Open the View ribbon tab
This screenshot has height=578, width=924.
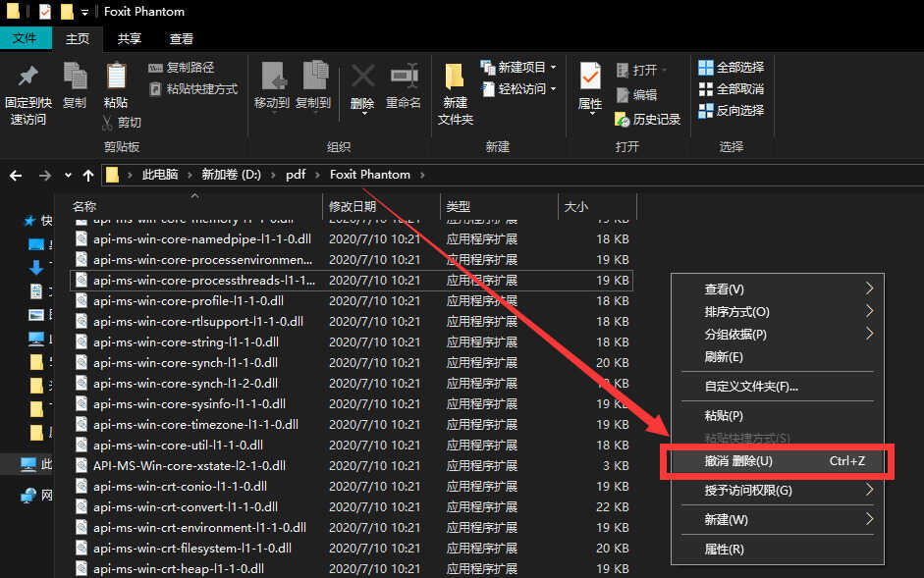tap(182, 38)
